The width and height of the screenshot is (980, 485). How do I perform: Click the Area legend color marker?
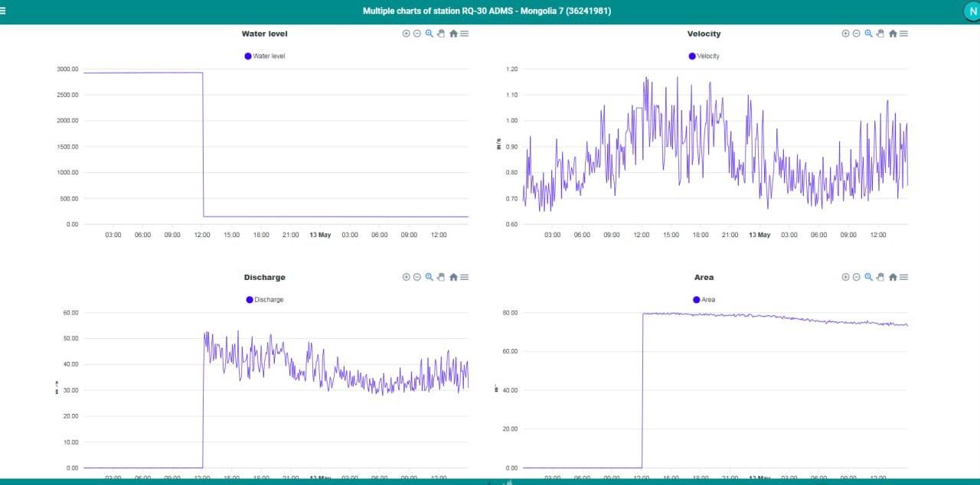click(x=697, y=300)
